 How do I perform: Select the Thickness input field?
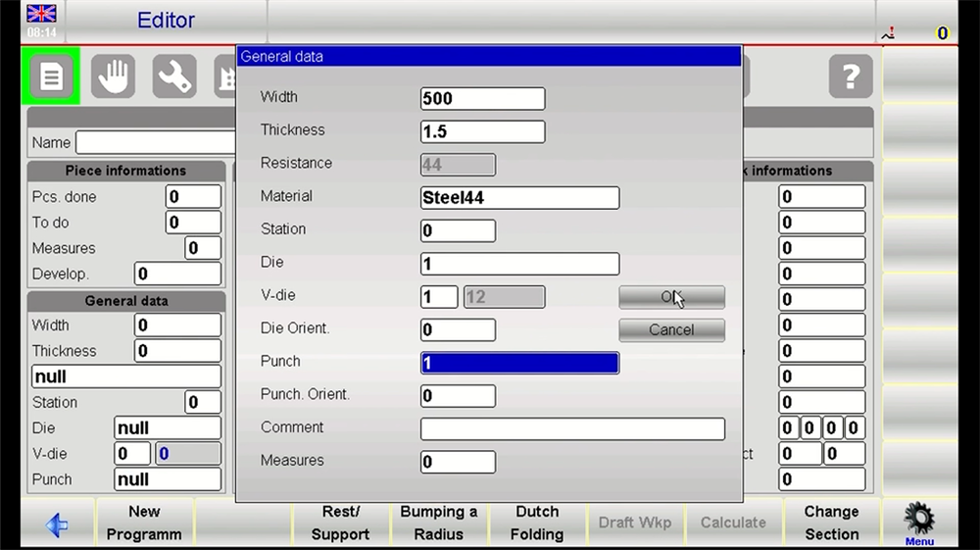pos(482,131)
